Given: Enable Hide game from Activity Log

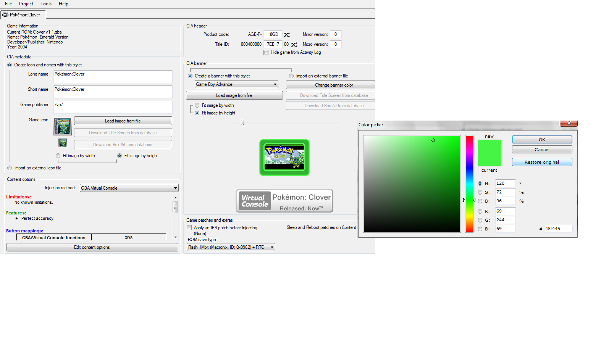Looking at the screenshot, I should [x=266, y=53].
